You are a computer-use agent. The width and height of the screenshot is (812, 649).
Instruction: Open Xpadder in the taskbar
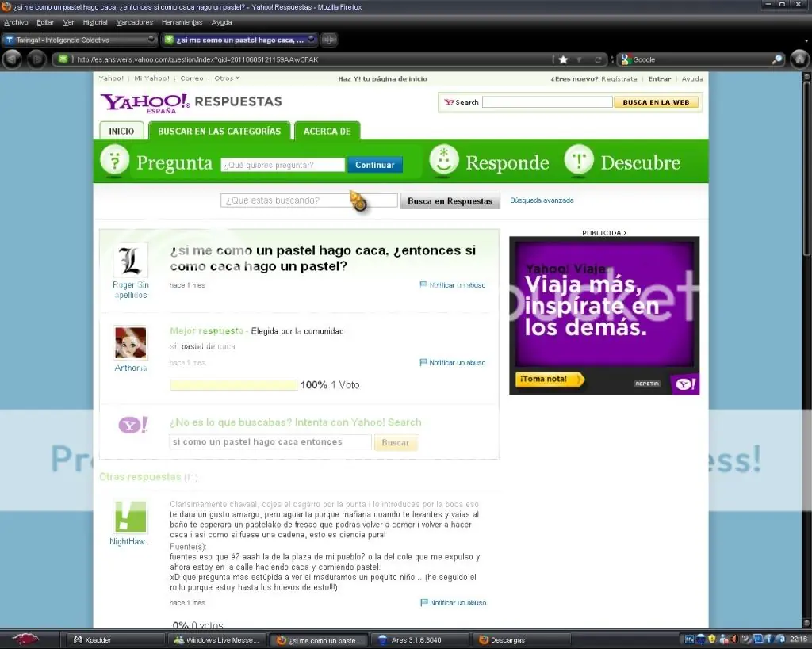115,640
